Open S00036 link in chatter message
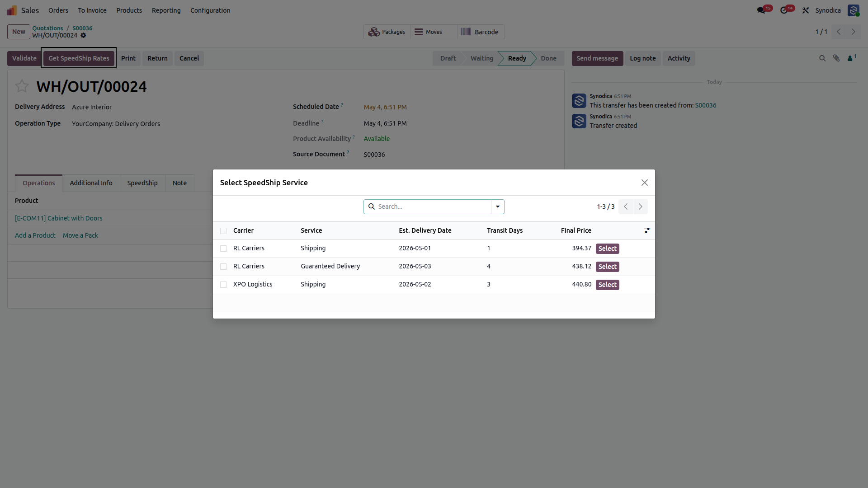 pos(706,105)
